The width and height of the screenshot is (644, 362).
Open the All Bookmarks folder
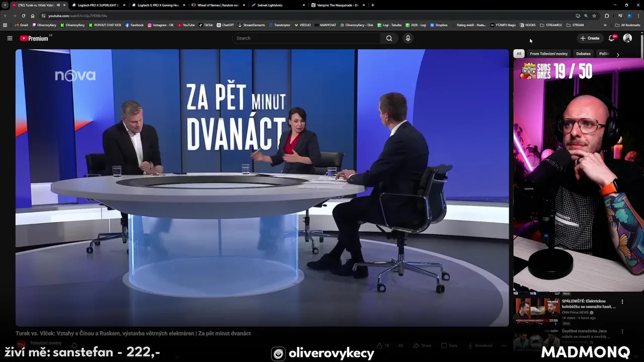627,25
